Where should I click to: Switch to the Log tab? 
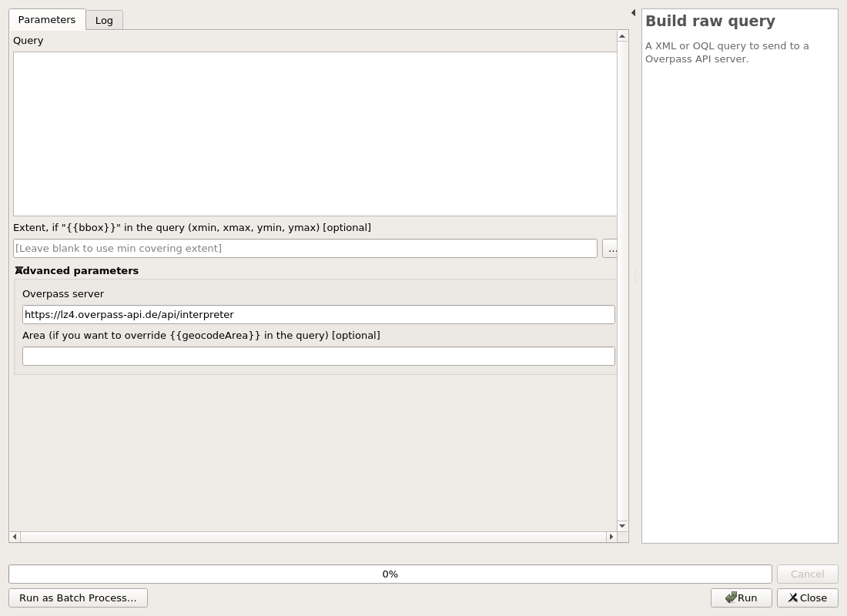coord(104,20)
